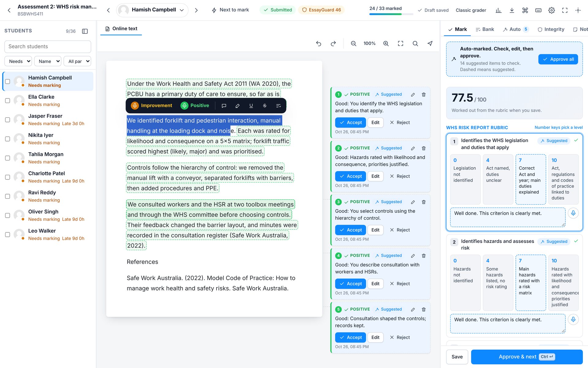This screenshot has width=588, height=368.
Task: Click pencil icon on comment 3
Action: pyautogui.click(x=413, y=202)
